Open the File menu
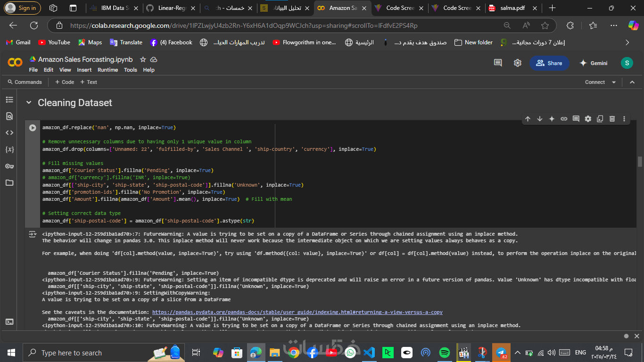The width and height of the screenshot is (644, 362). tap(33, 70)
